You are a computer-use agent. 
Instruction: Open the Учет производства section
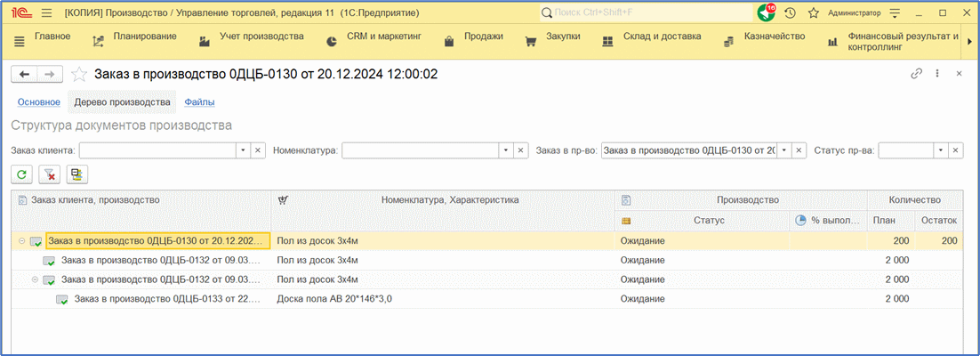261,37
